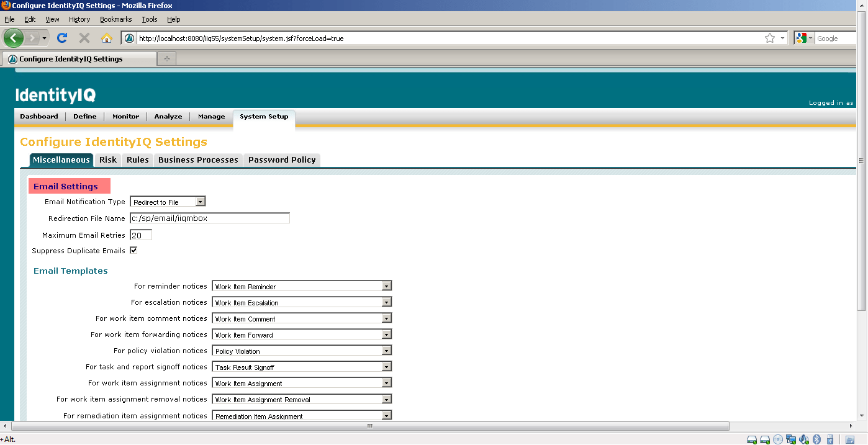Open the task and report signoff notices dropdown

point(302,367)
